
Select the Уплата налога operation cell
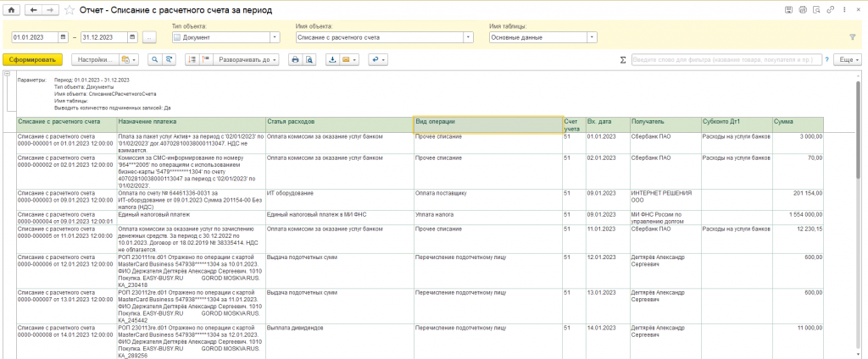coord(488,218)
